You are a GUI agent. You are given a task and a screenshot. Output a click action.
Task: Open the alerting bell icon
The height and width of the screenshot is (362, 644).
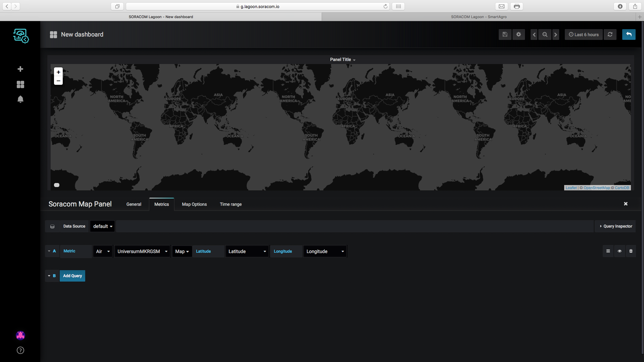(20, 99)
